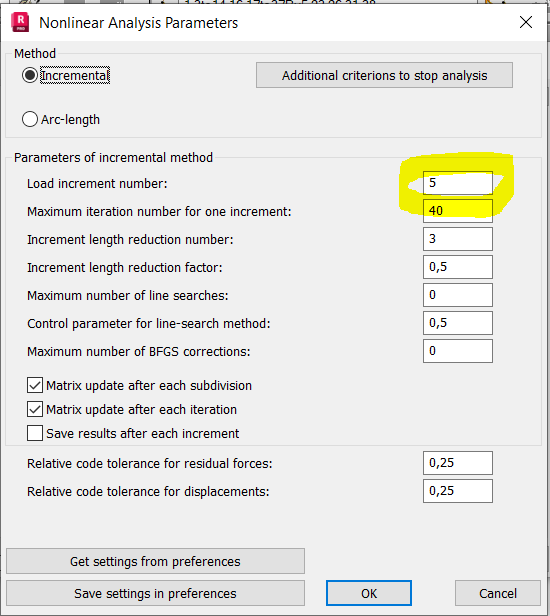Click Get settings from preferences
Screen dimensions: 550x616
pos(155,561)
